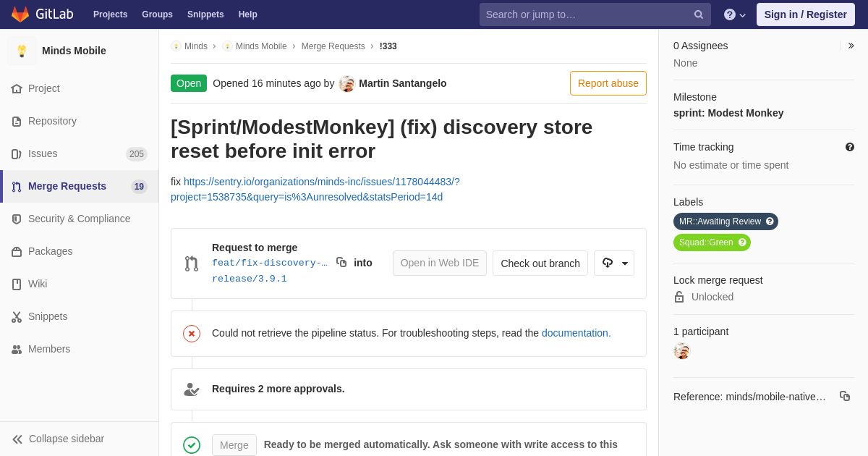
Task: Click the Packages sidebar icon
Action: [x=17, y=251]
